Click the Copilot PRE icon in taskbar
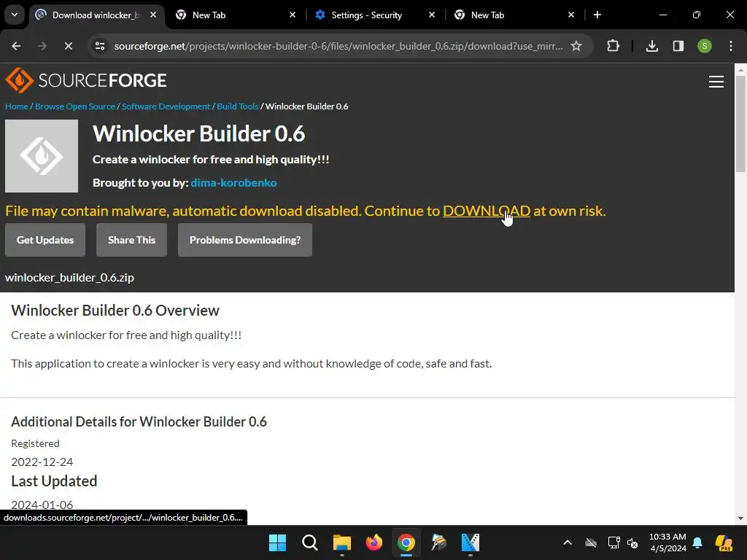Screen dimensions: 747x560 point(724,542)
